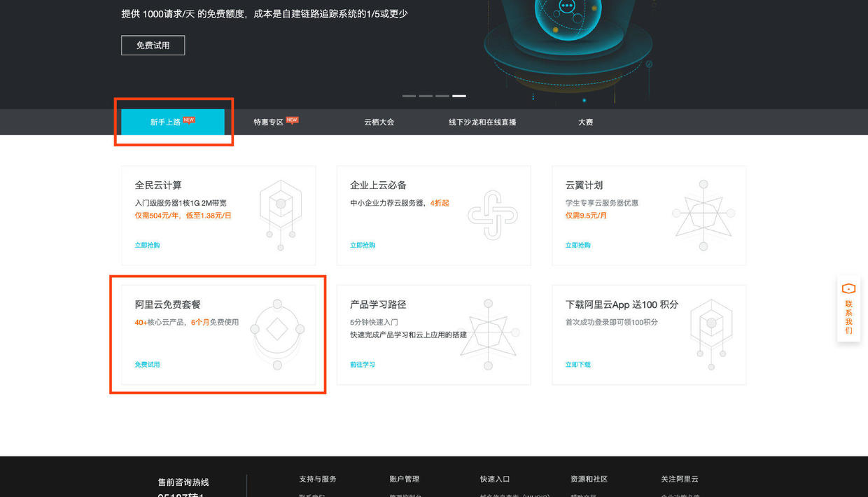Click the 联系我们 side widget icon
Screen dimensions: 868x497
click(x=848, y=289)
